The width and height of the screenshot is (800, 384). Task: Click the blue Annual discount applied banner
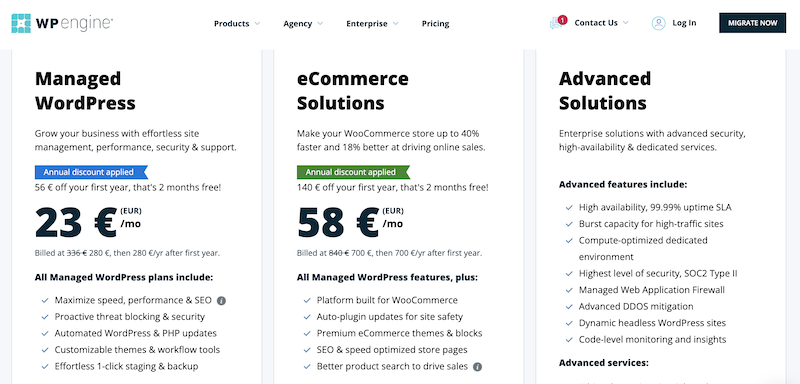tap(91, 172)
